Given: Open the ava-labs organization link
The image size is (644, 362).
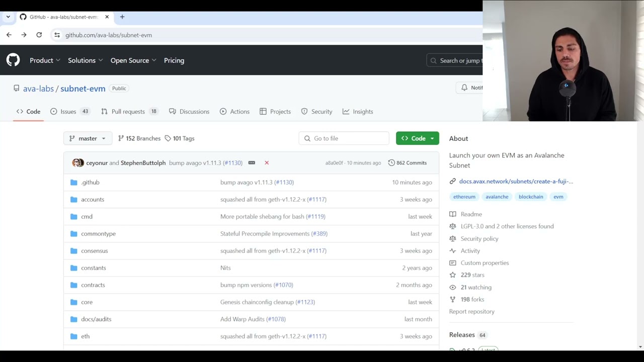Looking at the screenshot, I should pyautogui.click(x=38, y=88).
